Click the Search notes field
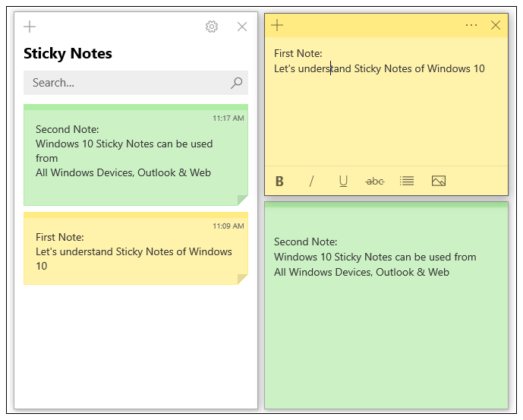523x420 pixels. click(136, 83)
